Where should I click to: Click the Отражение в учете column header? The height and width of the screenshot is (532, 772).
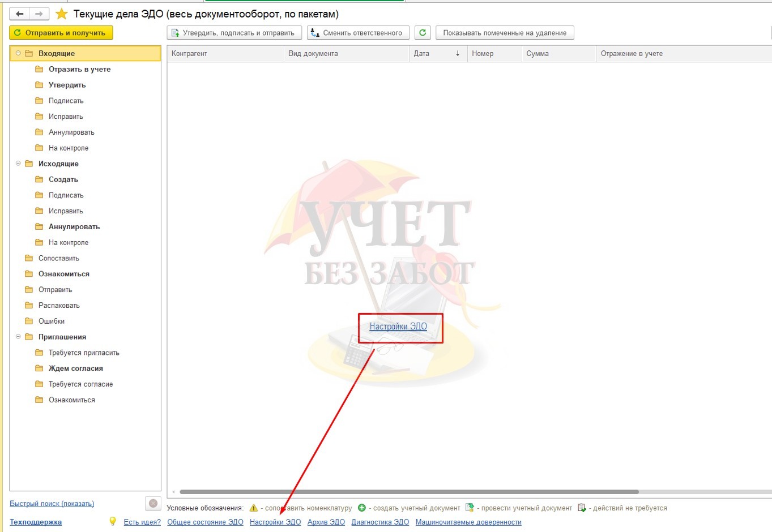click(684, 54)
